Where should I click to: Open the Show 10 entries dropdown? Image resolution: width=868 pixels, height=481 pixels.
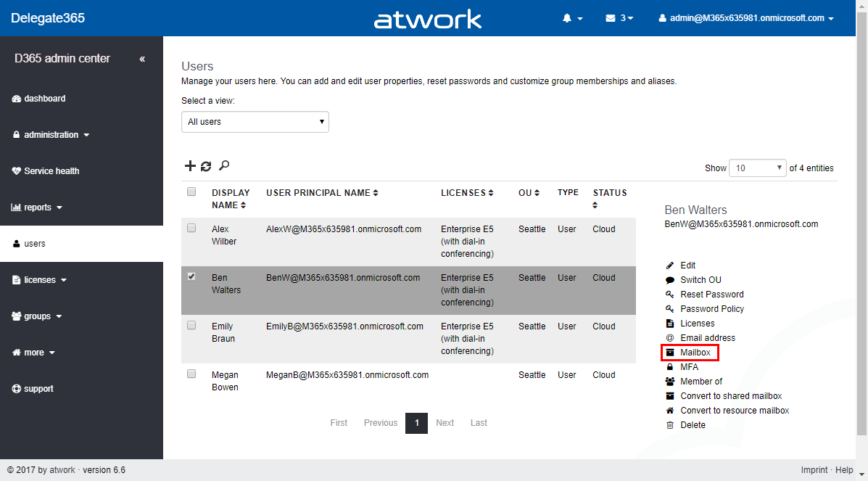(x=757, y=168)
